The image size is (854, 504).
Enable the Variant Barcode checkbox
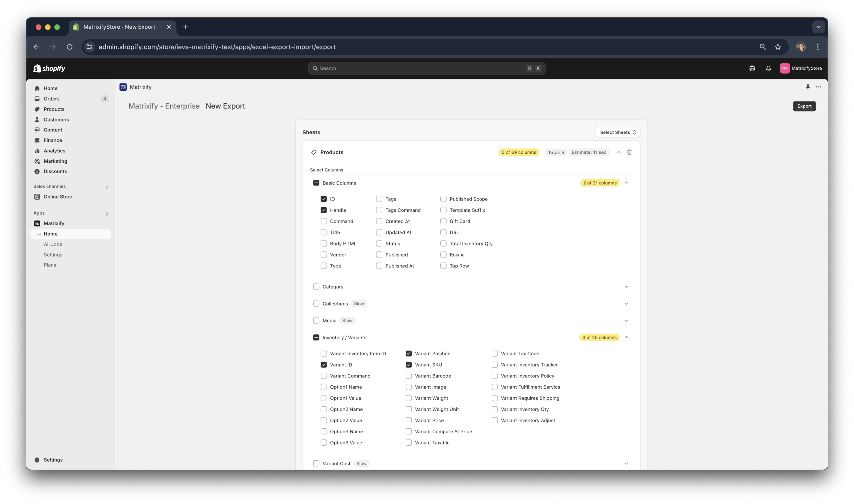coord(409,376)
